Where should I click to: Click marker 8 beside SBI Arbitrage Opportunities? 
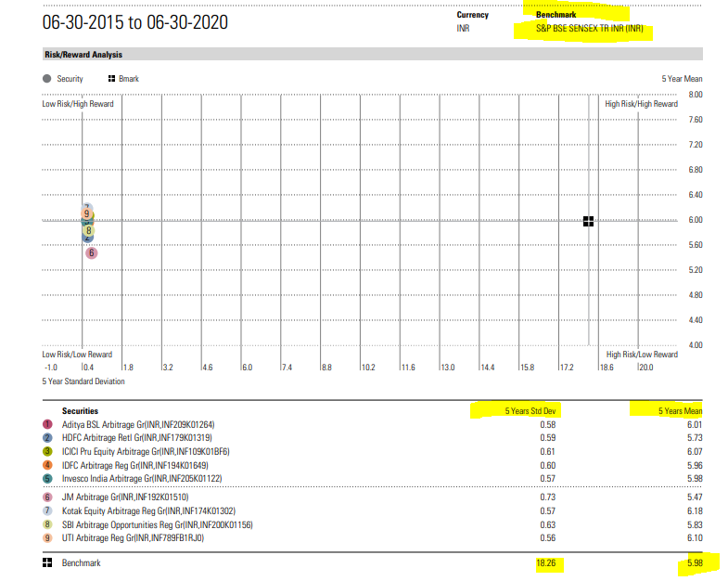click(x=47, y=524)
